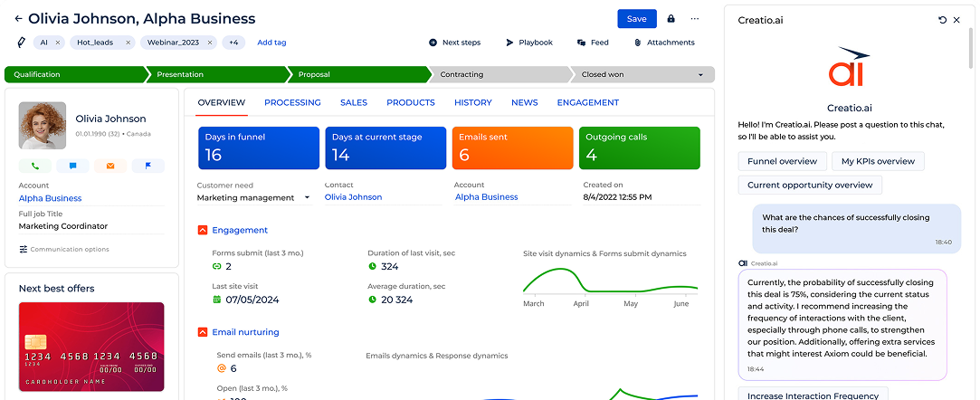Open the three-dot more actions menu
Viewport: 980px width, 400px height.
click(695, 19)
